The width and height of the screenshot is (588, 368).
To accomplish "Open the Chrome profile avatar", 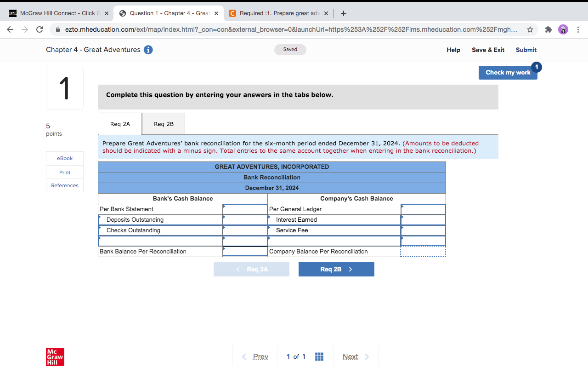I will [x=563, y=29].
